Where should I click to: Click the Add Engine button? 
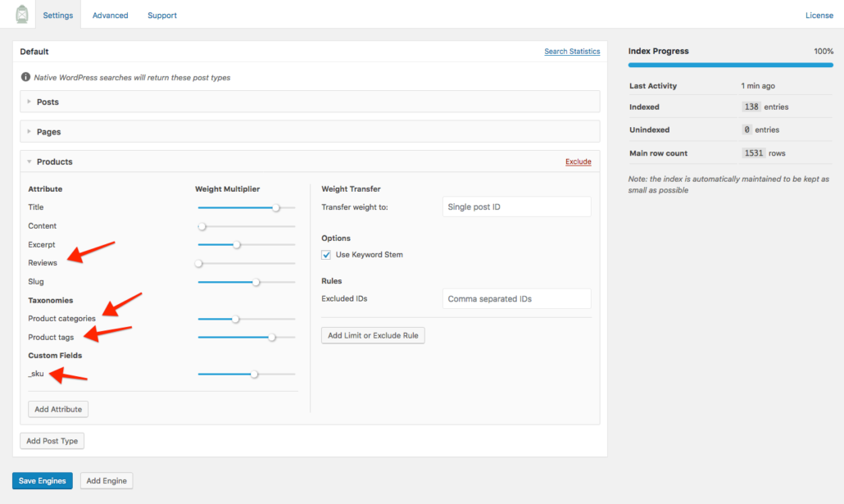pyautogui.click(x=107, y=480)
